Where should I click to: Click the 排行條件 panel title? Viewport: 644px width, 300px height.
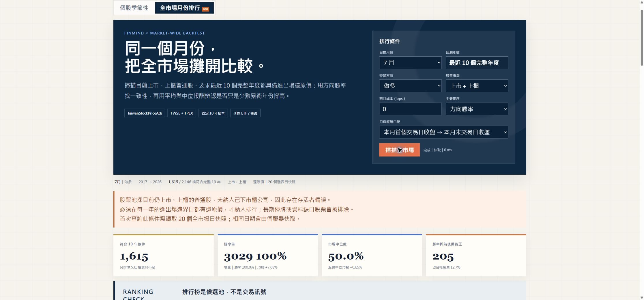tap(390, 41)
